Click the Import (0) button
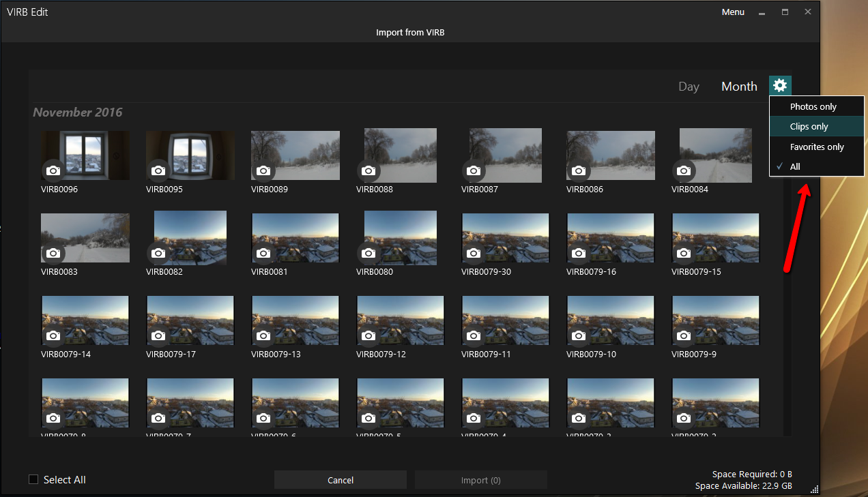This screenshot has width=868, height=497. point(480,480)
